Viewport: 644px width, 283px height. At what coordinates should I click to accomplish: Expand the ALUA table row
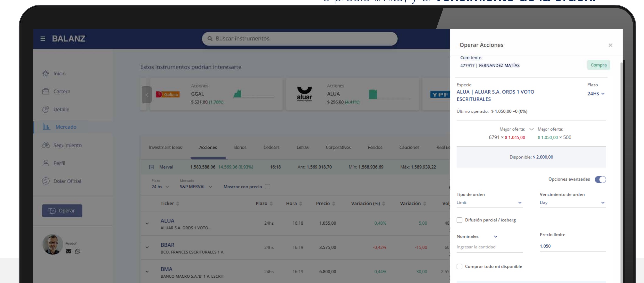pos(147,224)
